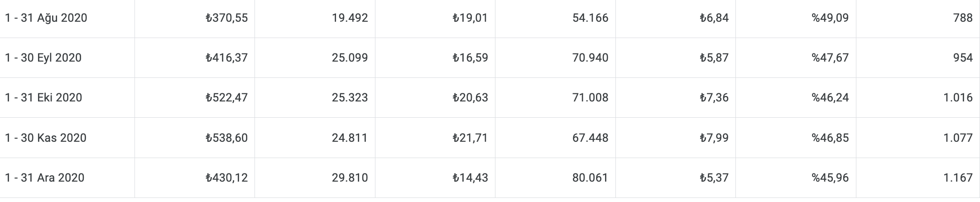980x202 pixels.
Task: Click the ₺522,47 cost cell
Action: tap(195, 98)
